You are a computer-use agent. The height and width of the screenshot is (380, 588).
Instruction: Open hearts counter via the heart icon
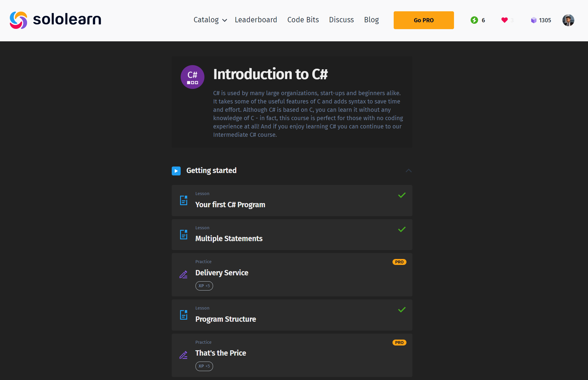[x=504, y=20]
